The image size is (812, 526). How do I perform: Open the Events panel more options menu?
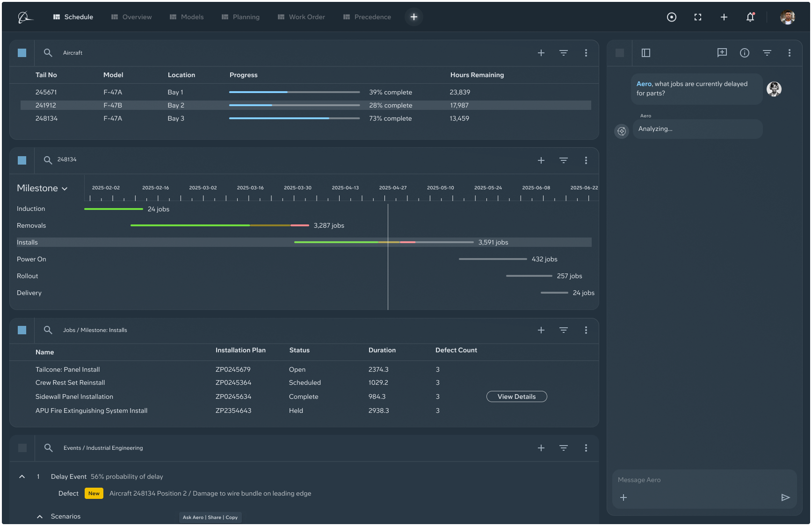586,448
